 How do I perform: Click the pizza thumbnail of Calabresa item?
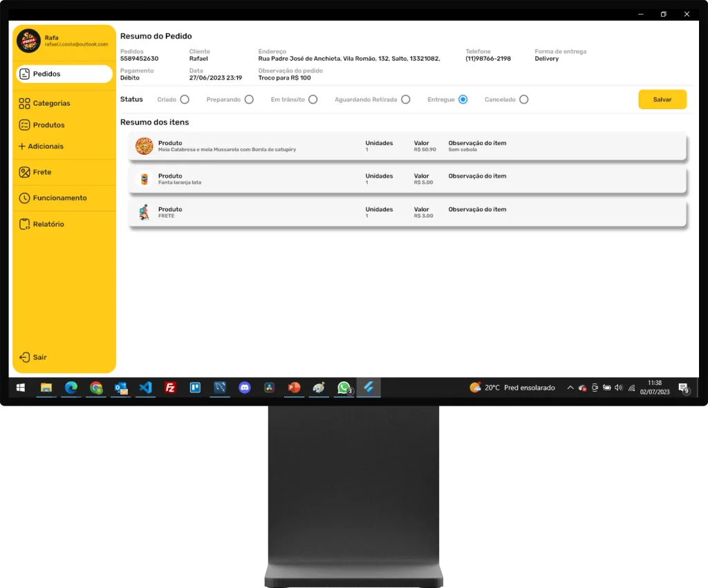pos(144,146)
